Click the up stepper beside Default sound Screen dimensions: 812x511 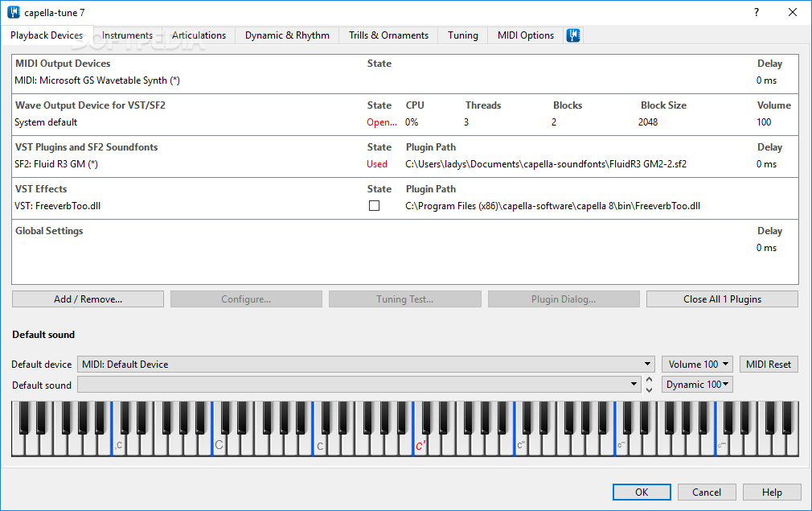pyautogui.click(x=649, y=380)
